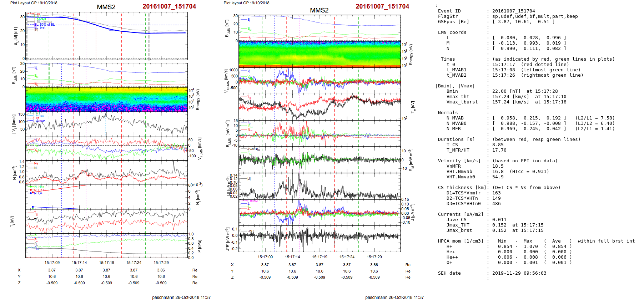Select the red event ID heading on left plot
This screenshot has height=300, width=644.
pos(169,6)
